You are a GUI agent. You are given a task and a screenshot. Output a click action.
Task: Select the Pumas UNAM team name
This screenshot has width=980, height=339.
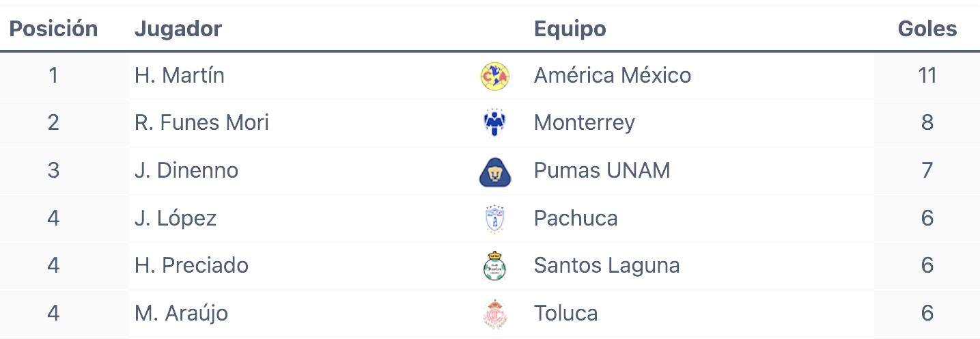602,170
